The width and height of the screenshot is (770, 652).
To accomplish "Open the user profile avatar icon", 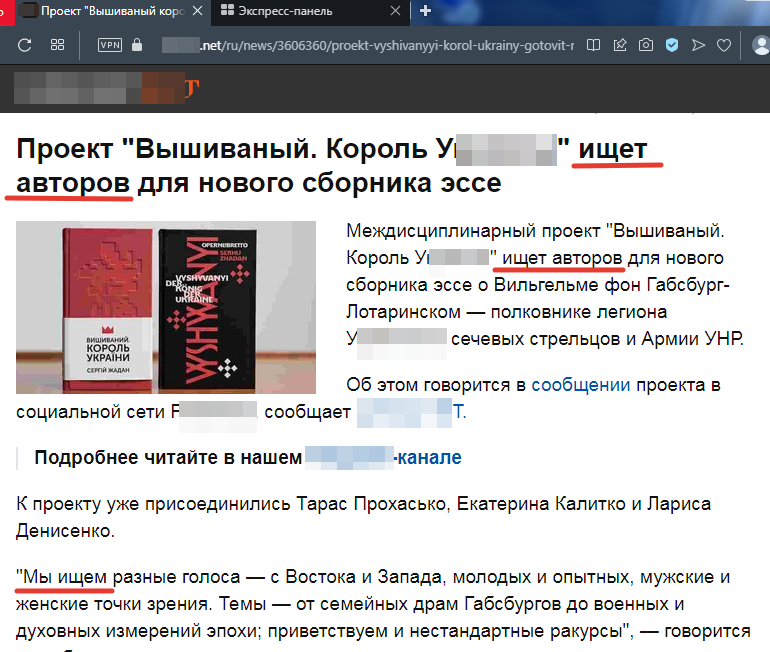I will point(761,46).
